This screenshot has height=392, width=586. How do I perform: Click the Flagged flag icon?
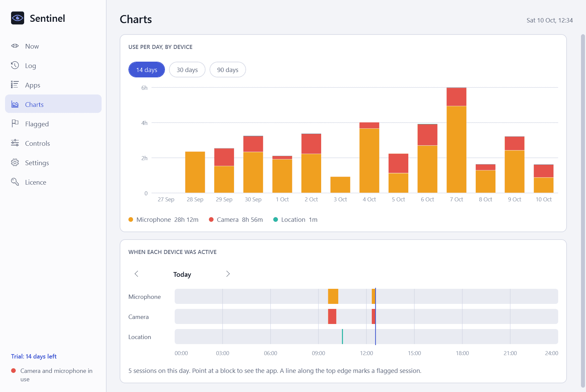coord(15,124)
